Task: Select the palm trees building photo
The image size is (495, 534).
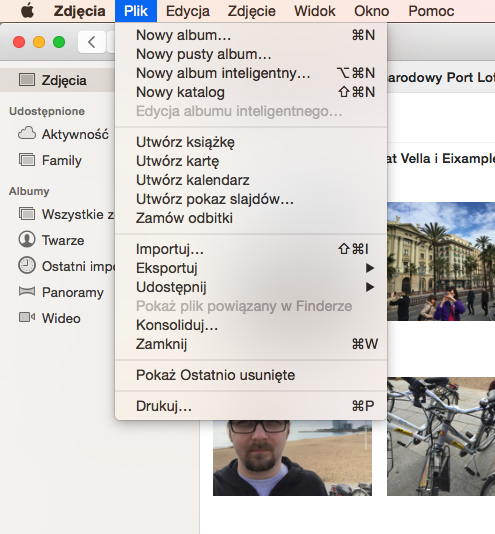Action: (441, 262)
